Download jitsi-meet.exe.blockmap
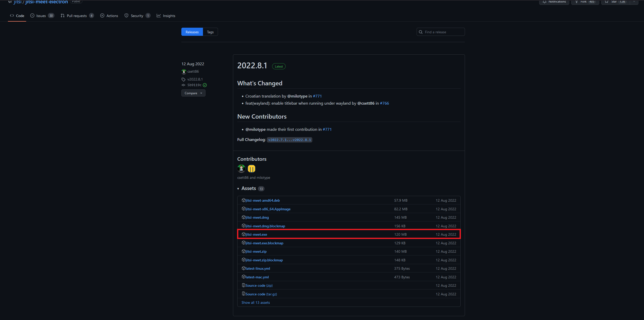The height and width of the screenshot is (320, 644). point(264,243)
